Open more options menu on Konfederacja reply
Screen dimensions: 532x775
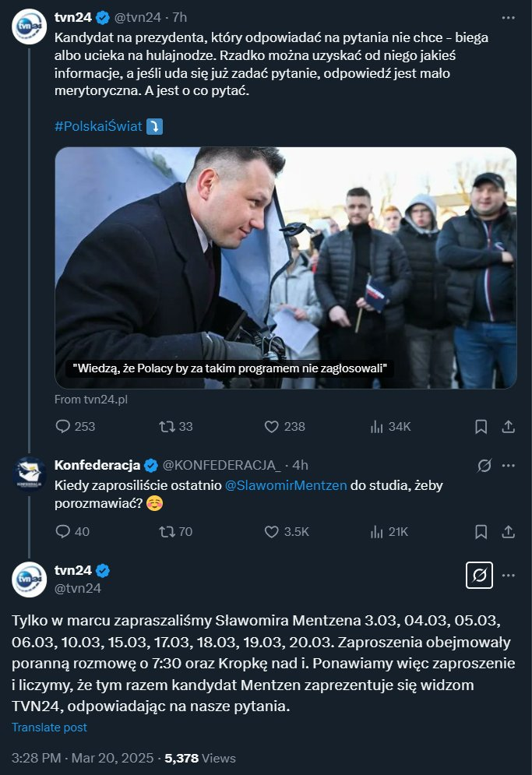coord(508,465)
